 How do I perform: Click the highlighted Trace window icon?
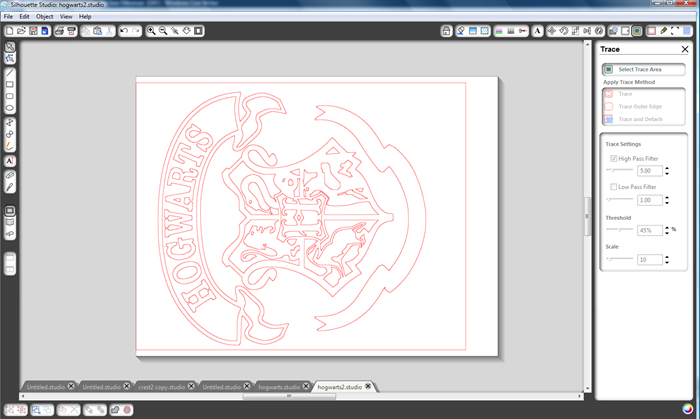637,31
